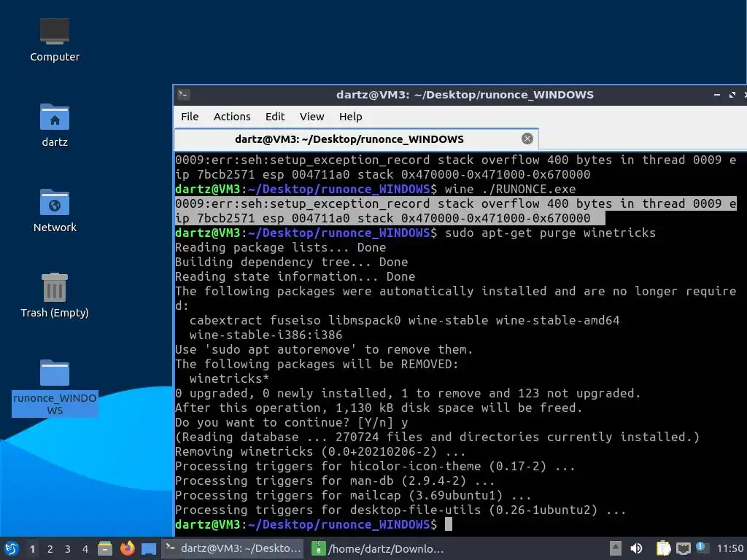Open the File menu in terminal
This screenshot has height=560, width=747.
(190, 117)
